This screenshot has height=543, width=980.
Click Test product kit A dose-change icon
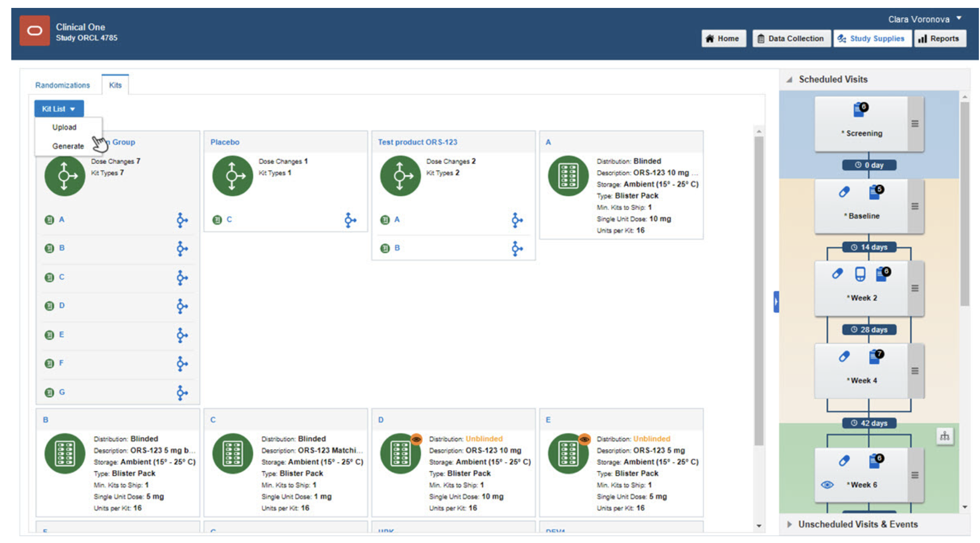517,220
